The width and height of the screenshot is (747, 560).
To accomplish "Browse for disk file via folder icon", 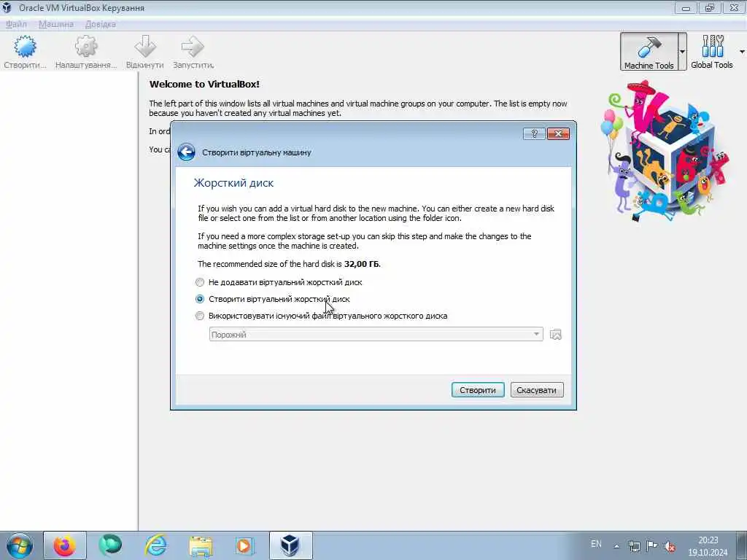I will [555, 334].
